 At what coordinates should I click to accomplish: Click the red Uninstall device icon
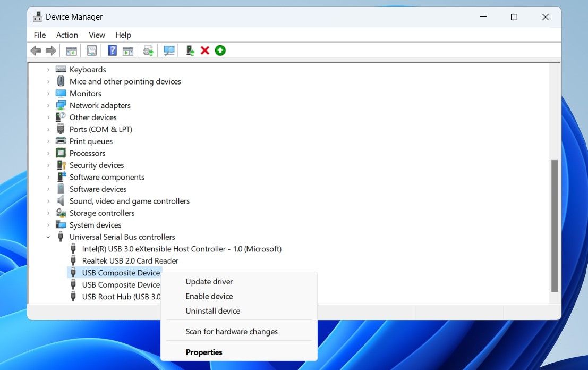click(x=205, y=50)
